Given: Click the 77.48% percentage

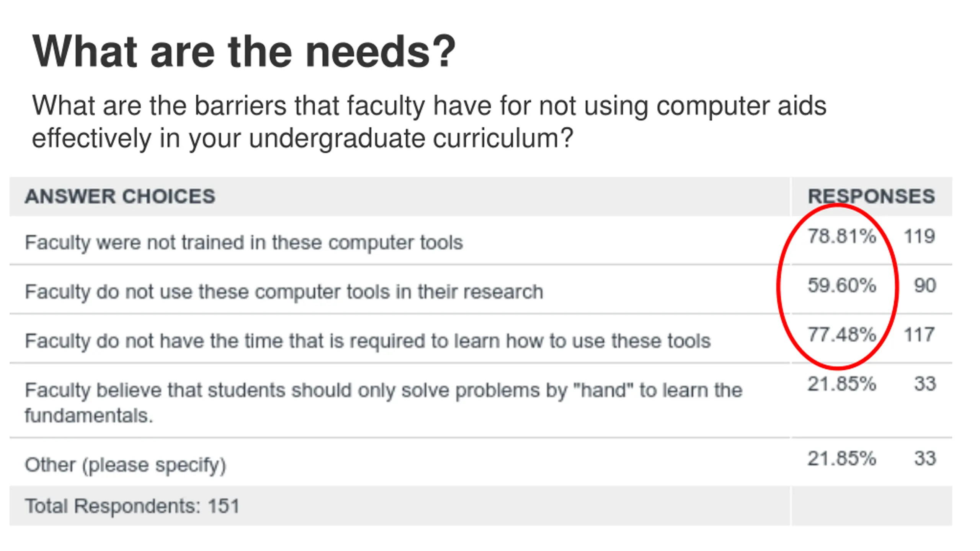Looking at the screenshot, I should click(x=842, y=334).
